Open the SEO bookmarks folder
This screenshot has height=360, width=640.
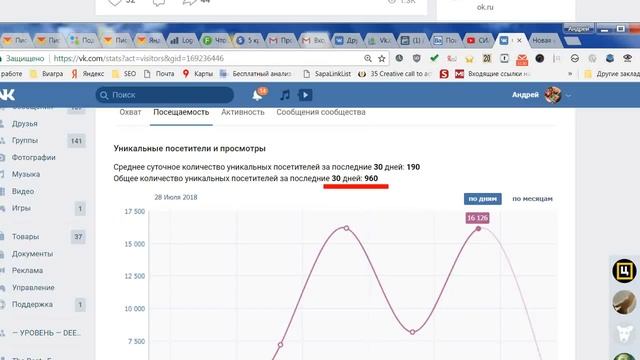tap(124, 73)
